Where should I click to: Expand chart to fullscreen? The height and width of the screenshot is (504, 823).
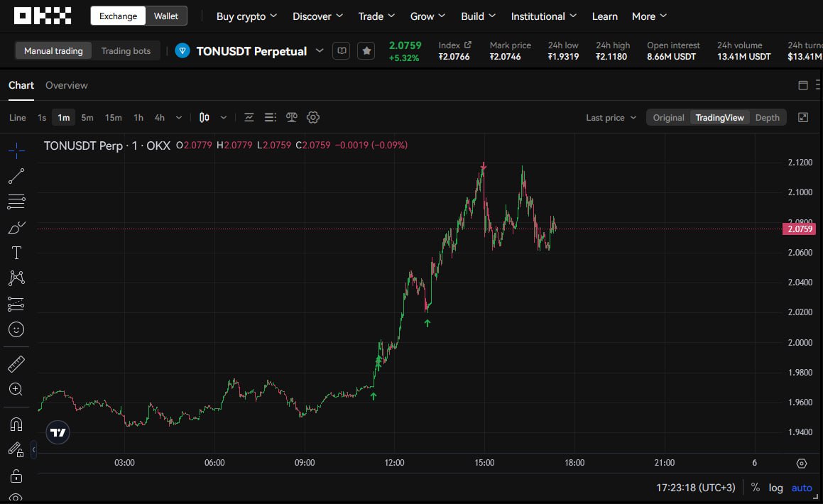803,117
